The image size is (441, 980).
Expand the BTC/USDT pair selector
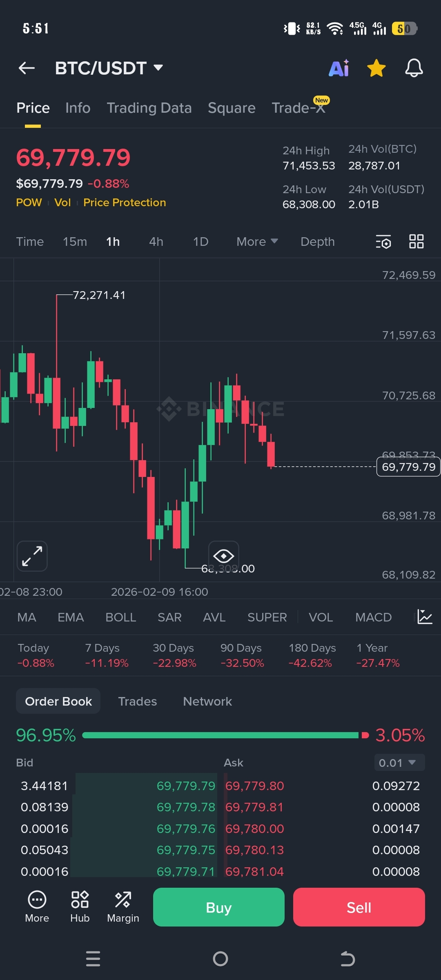[109, 68]
